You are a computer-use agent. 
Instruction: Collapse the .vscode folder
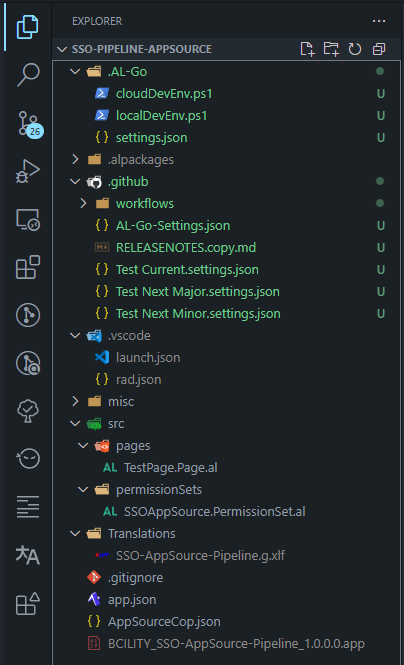(x=75, y=335)
